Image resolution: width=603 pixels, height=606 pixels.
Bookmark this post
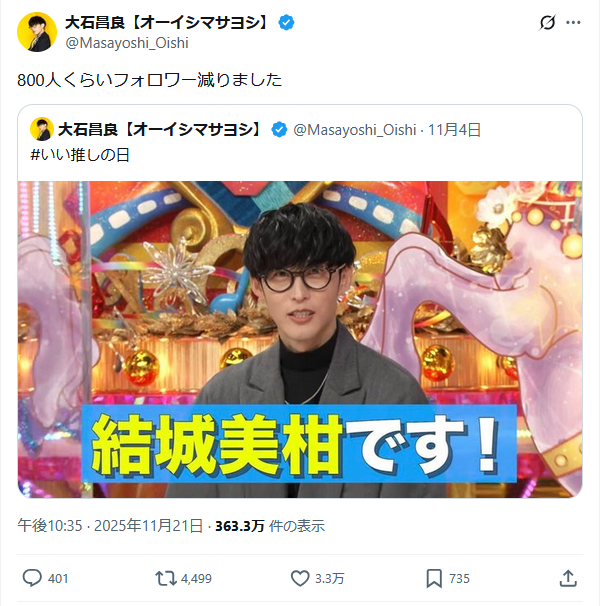(x=434, y=579)
